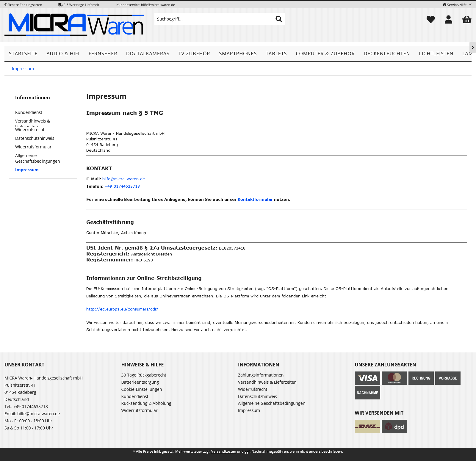Click the Sichere Zahlungsarten top bar text

click(23, 5)
